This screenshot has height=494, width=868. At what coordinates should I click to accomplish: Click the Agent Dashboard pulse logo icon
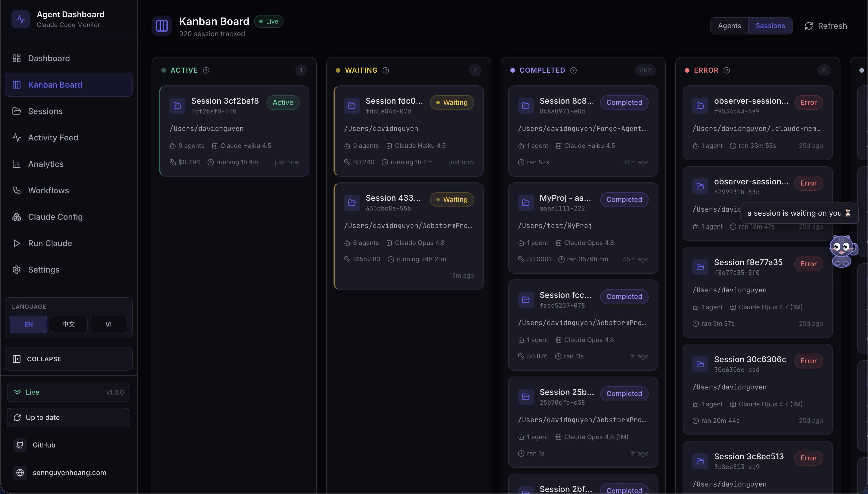click(21, 19)
